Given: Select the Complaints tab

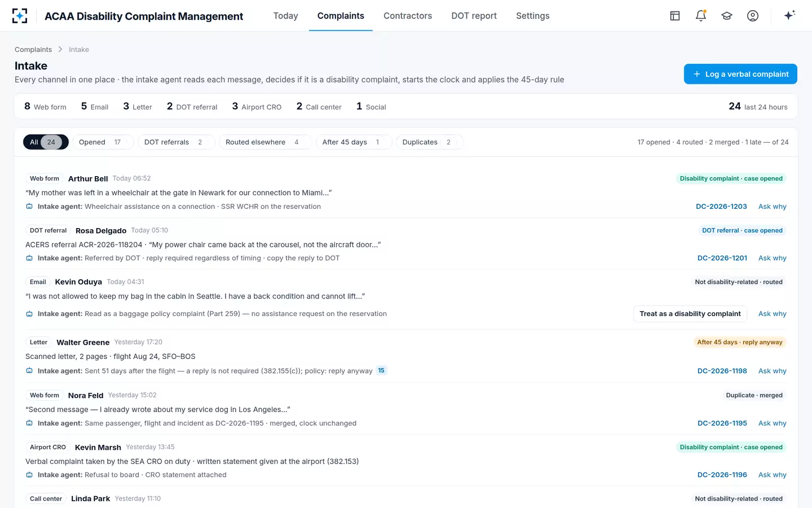Looking at the screenshot, I should click(341, 16).
